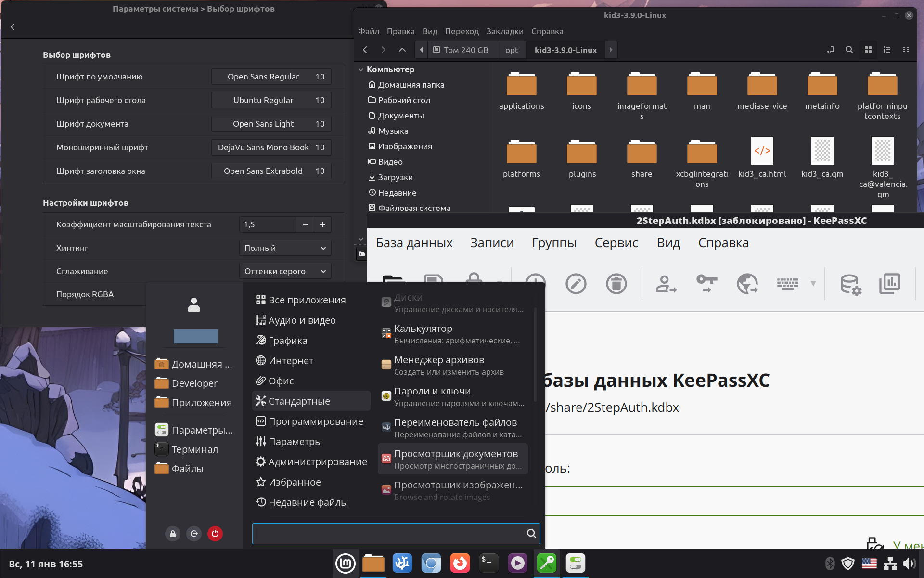Open the file manager search icon

[849, 50]
